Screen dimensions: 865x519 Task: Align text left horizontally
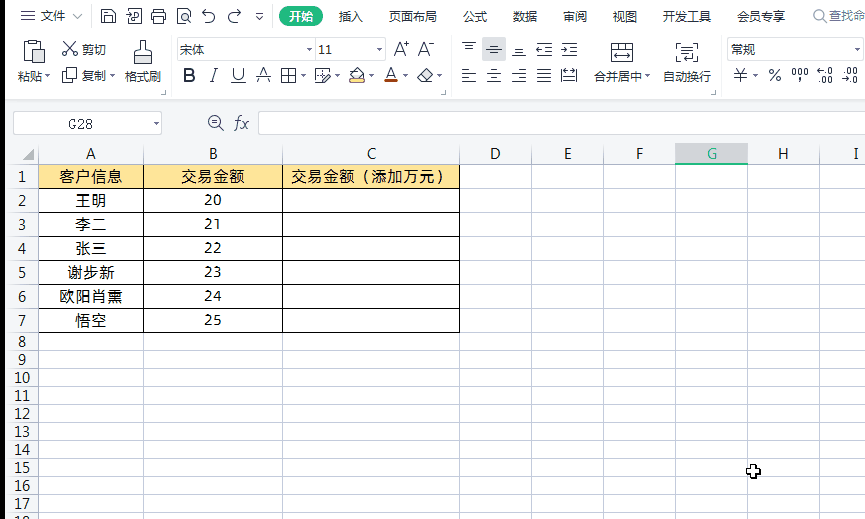pos(469,75)
